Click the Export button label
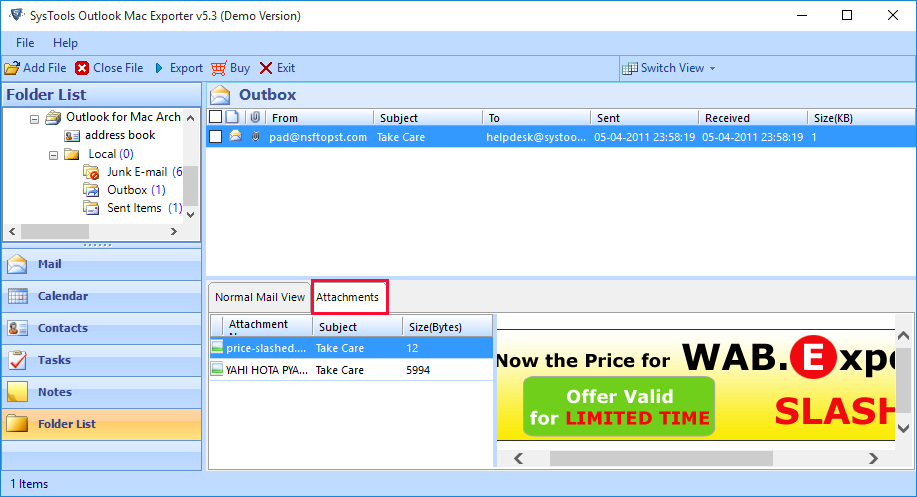 (x=186, y=68)
